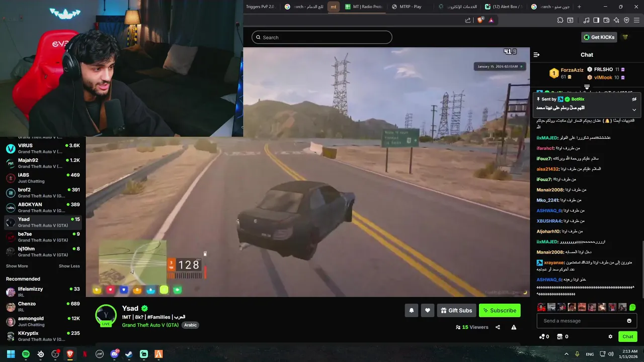Open brof2 channel in sidebar
Screen dimensions: 644x362
(x=43, y=193)
